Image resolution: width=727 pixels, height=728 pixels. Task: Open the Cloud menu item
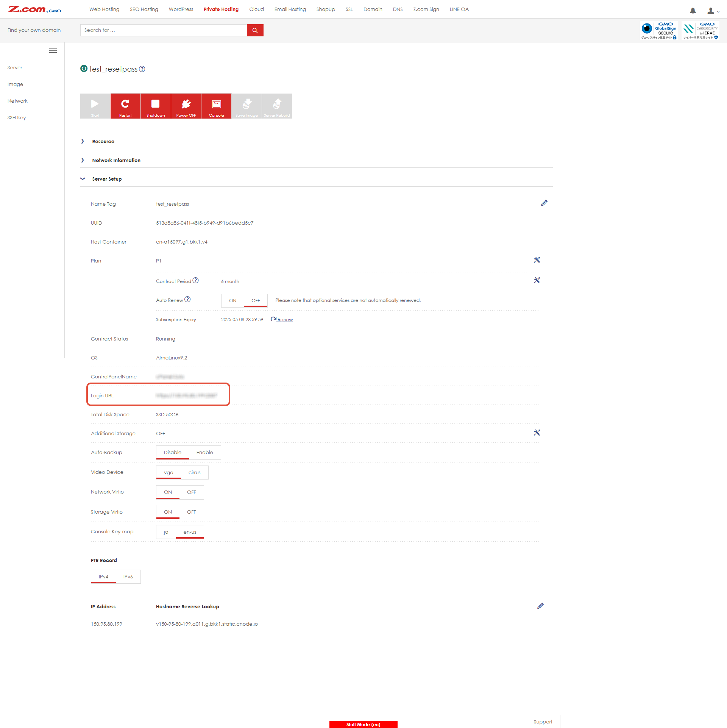(x=256, y=9)
